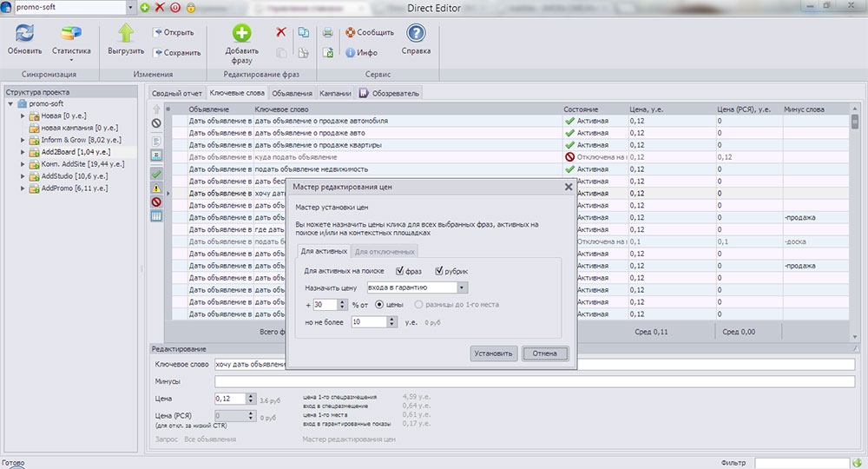Click the columns table icon in grid sidebar
868x469 pixels.
click(156, 216)
